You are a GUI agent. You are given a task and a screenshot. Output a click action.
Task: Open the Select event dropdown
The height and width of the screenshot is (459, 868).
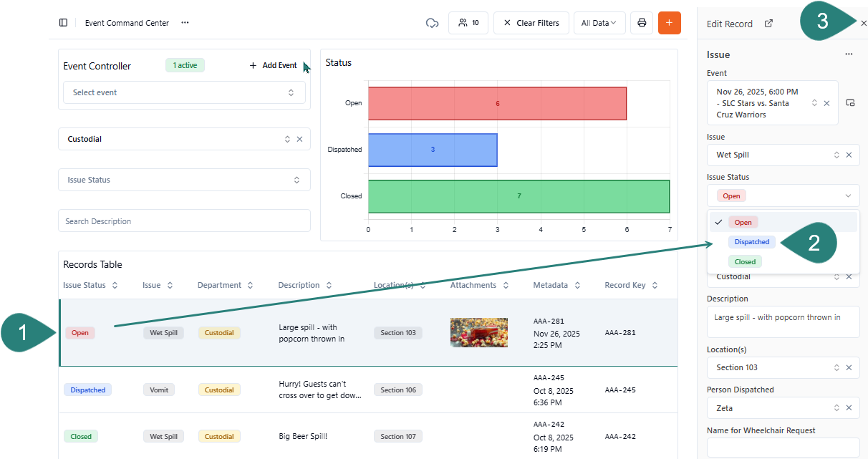click(184, 92)
